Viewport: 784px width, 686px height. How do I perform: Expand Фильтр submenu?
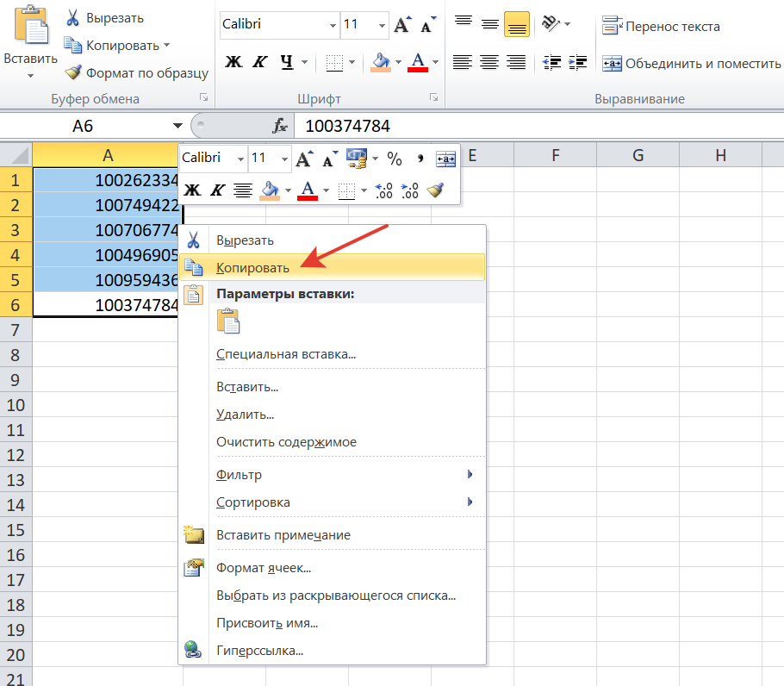coord(333,475)
